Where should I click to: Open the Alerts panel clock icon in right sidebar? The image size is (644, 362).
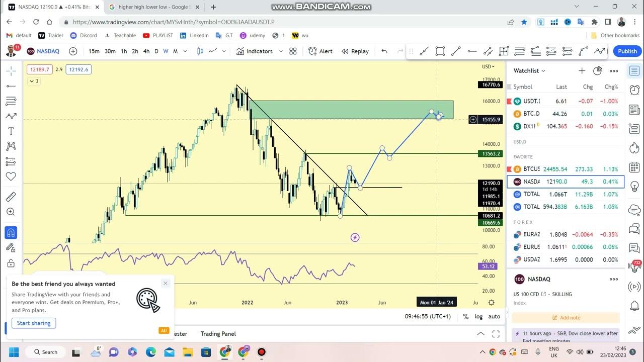pyautogui.click(x=634, y=90)
